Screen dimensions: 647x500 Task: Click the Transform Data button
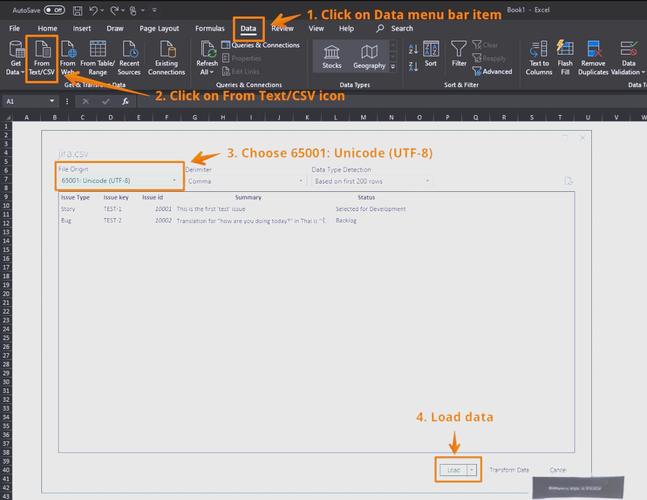coord(509,470)
